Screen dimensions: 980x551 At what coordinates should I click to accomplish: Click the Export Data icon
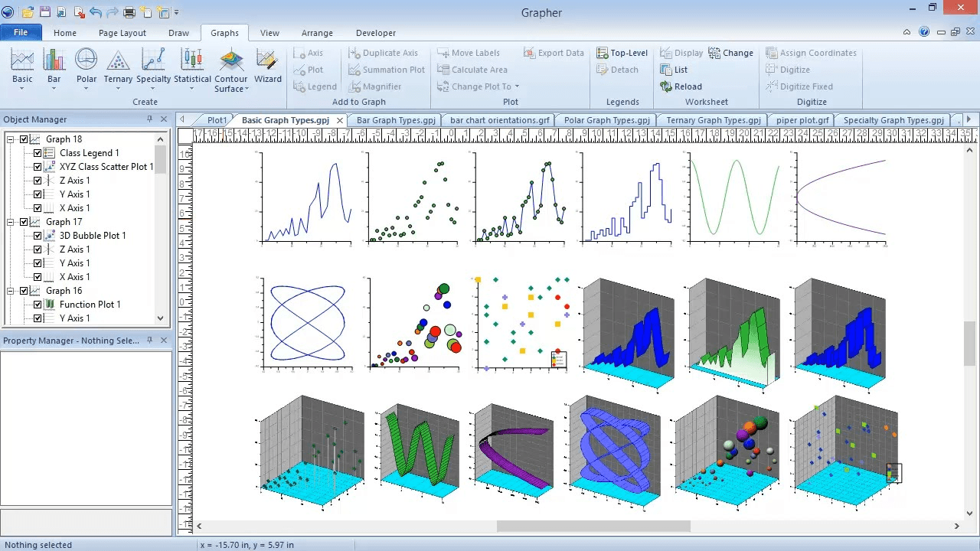553,52
